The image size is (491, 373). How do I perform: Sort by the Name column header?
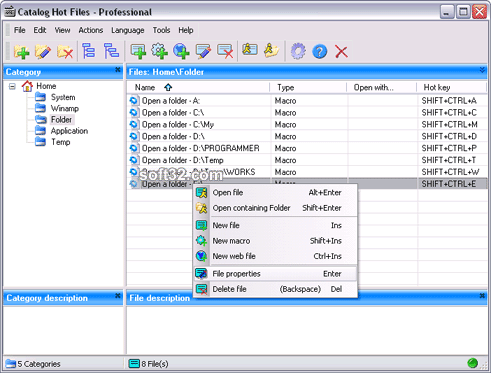click(198, 87)
